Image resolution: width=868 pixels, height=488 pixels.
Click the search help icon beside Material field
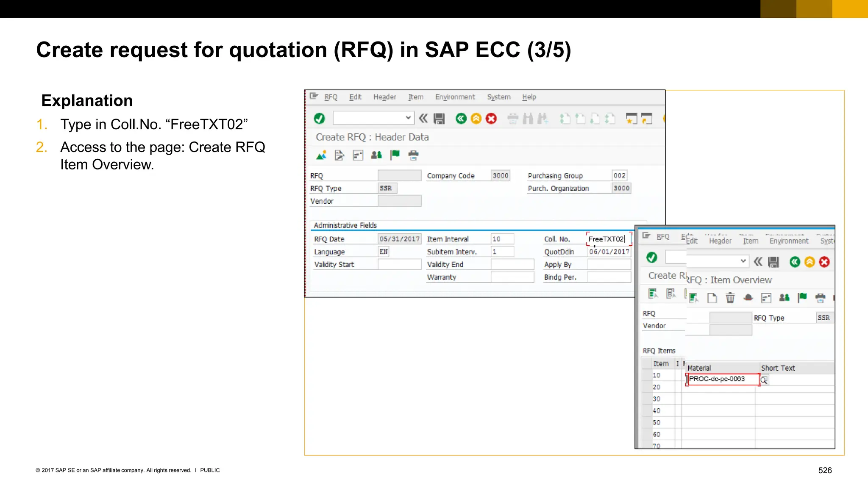(764, 380)
